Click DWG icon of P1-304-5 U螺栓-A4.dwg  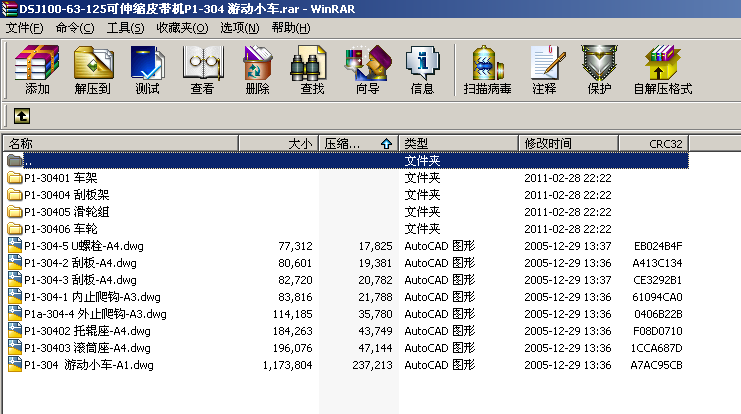[15, 245]
